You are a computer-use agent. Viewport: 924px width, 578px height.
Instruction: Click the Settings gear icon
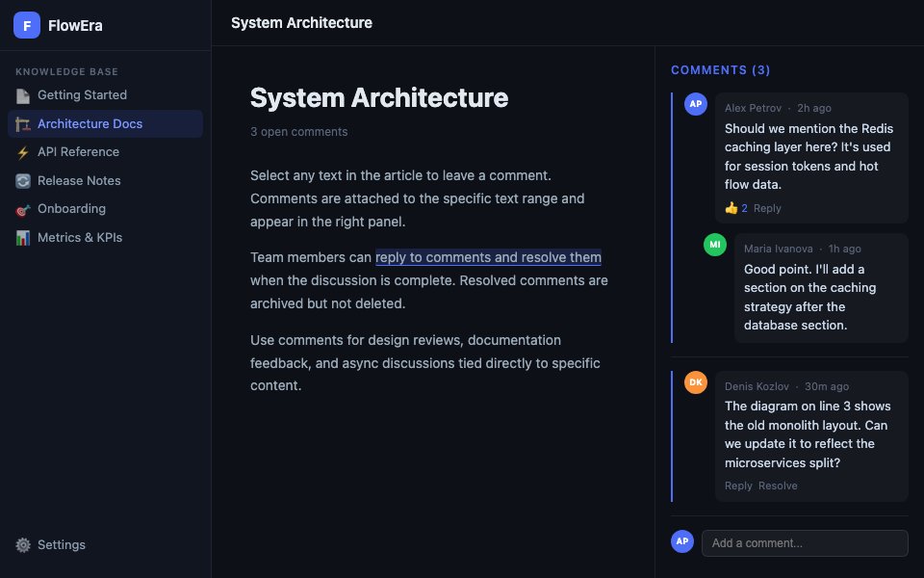pyautogui.click(x=23, y=545)
